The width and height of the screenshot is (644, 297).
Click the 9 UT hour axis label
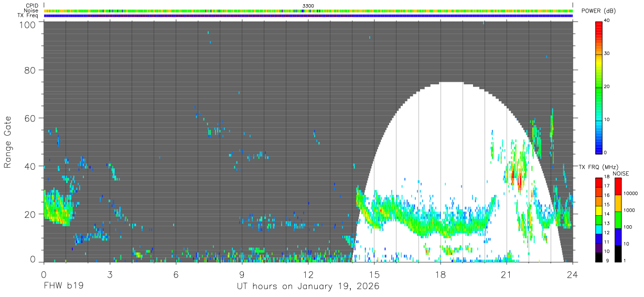pos(242,274)
